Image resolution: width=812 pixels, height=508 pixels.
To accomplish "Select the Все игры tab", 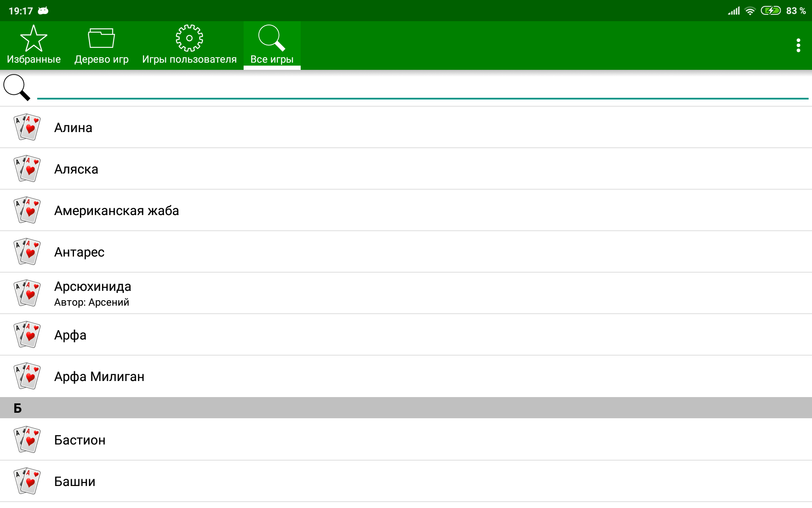I will [272, 45].
